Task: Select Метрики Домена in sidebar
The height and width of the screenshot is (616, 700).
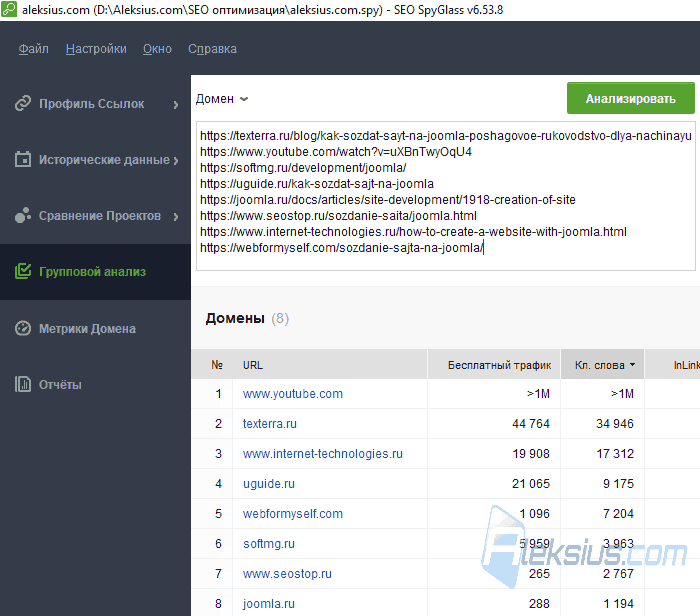Action: pos(96,329)
